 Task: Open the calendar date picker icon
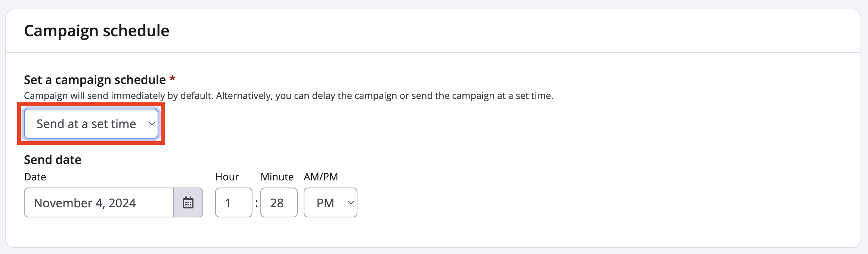coord(188,203)
